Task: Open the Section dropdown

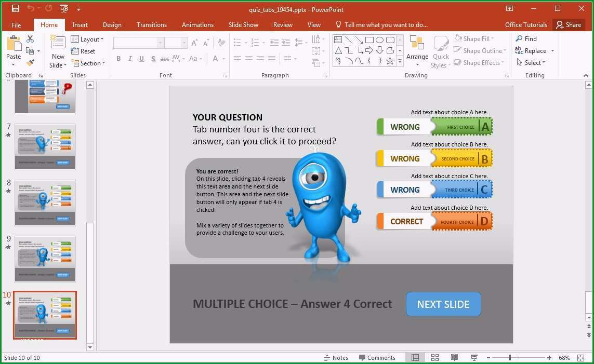Action: [x=88, y=63]
